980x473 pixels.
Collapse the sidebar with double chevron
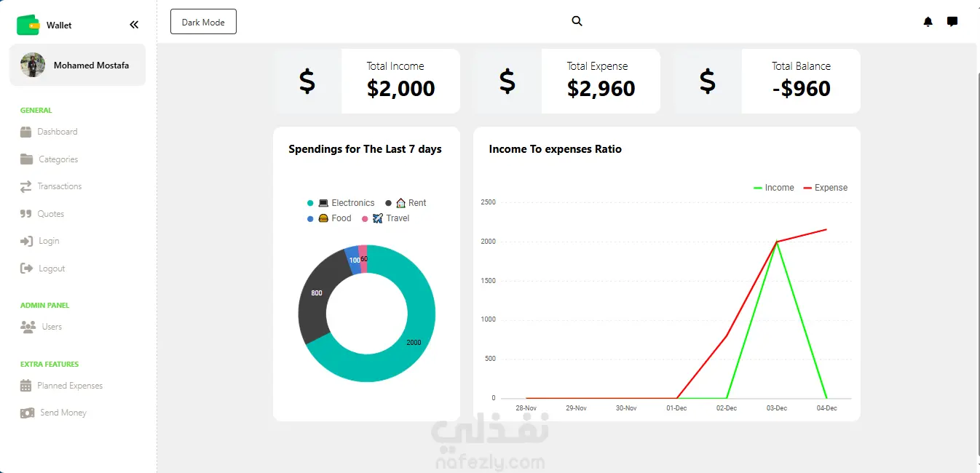134,25
